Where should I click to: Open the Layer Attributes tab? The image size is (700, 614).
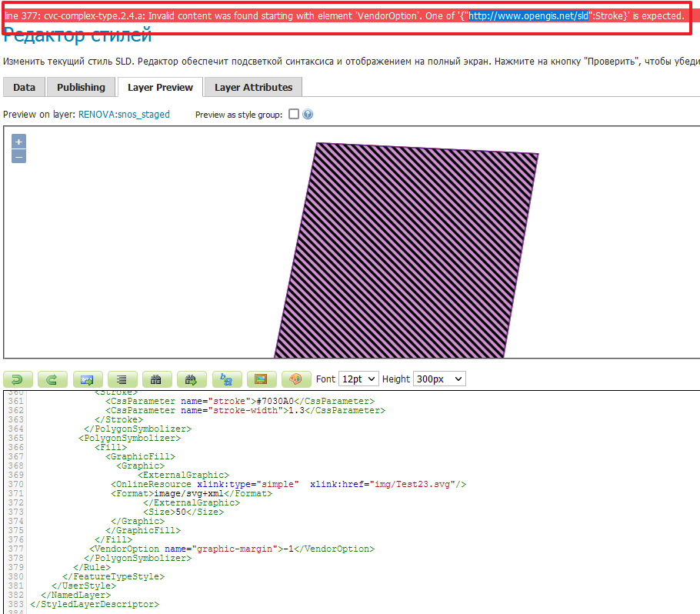[x=253, y=87]
